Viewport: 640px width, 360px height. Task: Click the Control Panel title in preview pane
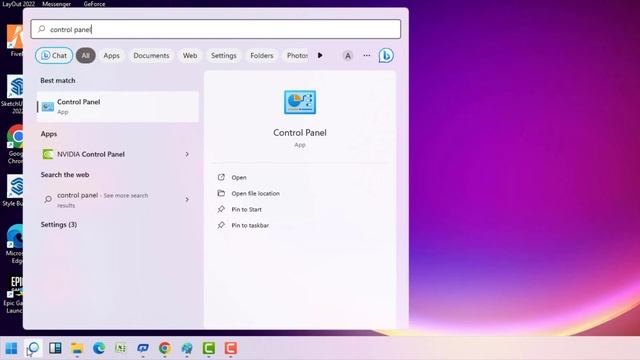click(x=300, y=133)
